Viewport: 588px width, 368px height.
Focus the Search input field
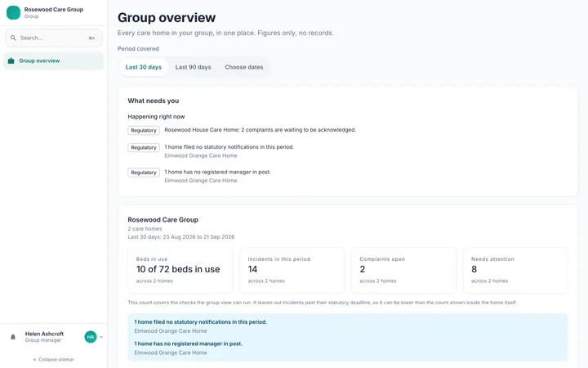[54, 38]
